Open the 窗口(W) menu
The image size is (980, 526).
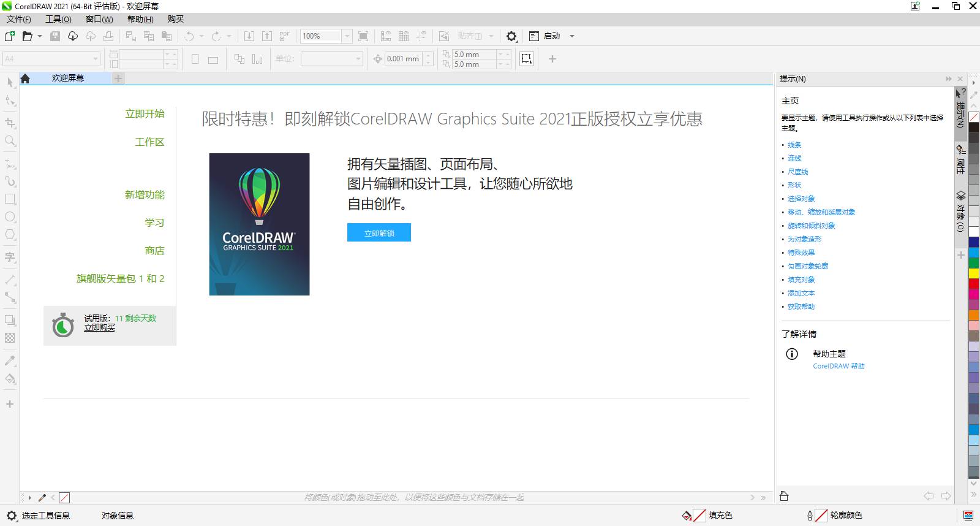99,20
